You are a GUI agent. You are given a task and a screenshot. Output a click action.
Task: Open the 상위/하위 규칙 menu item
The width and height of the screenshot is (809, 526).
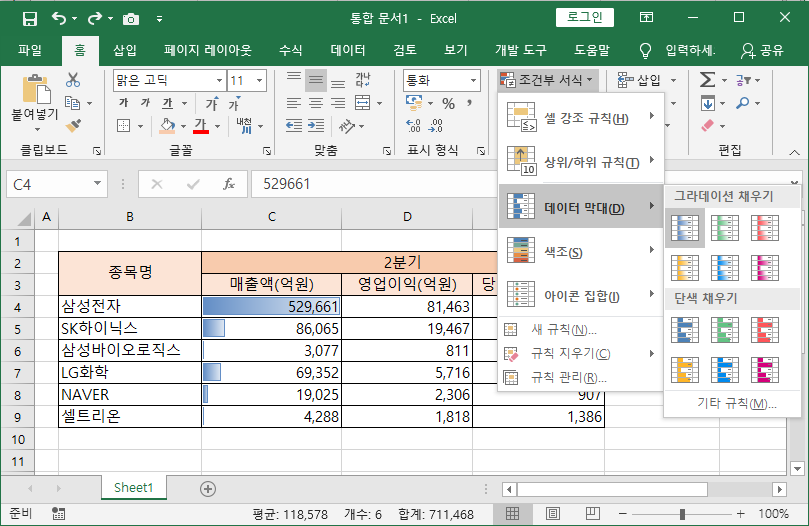pos(580,162)
